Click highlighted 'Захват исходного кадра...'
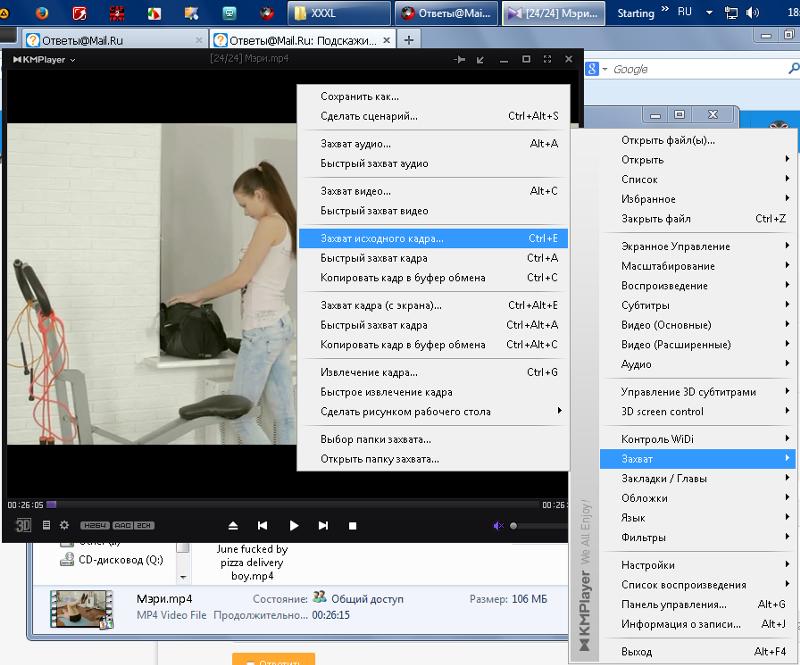 point(433,238)
